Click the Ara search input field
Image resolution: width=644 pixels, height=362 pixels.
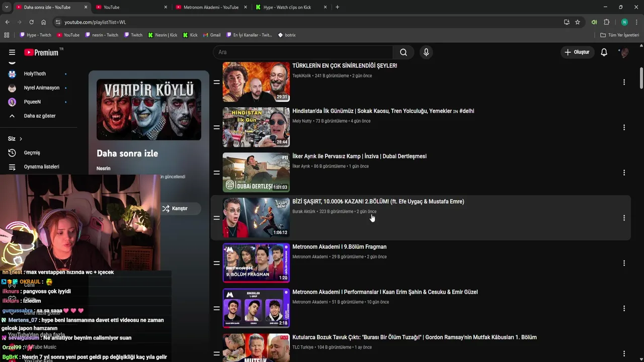(303, 52)
